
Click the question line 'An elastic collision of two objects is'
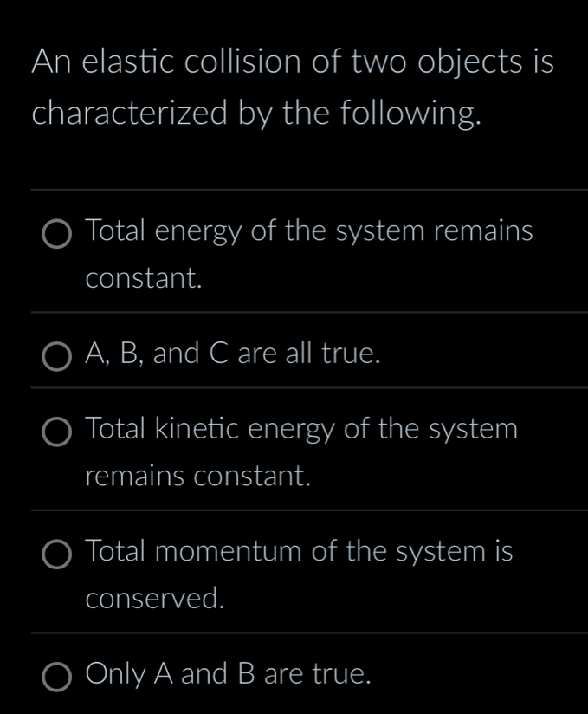click(x=292, y=63)
